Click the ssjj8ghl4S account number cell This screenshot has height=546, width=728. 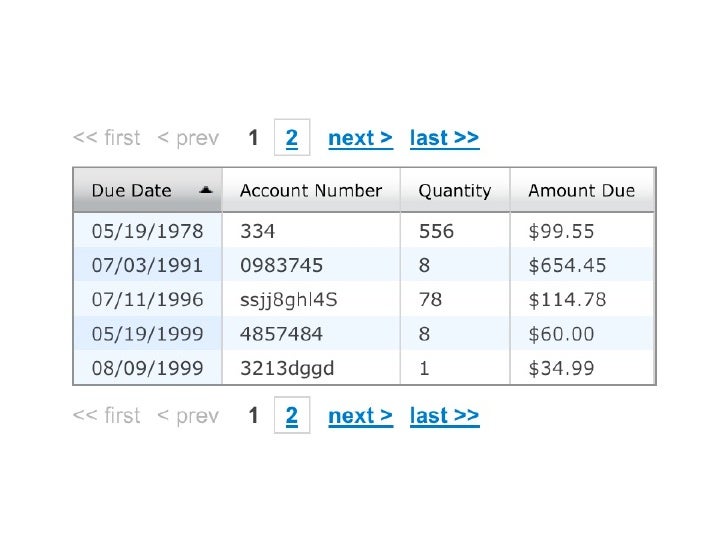coord(289,300)
